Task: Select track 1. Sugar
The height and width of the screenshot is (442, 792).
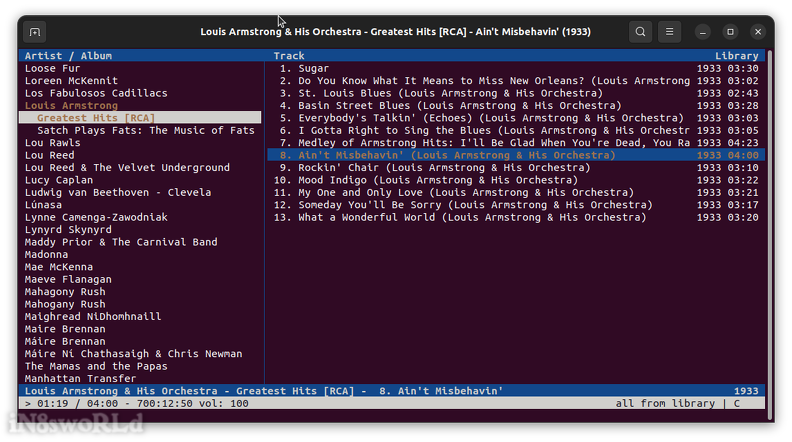Action: pos(516,68)
